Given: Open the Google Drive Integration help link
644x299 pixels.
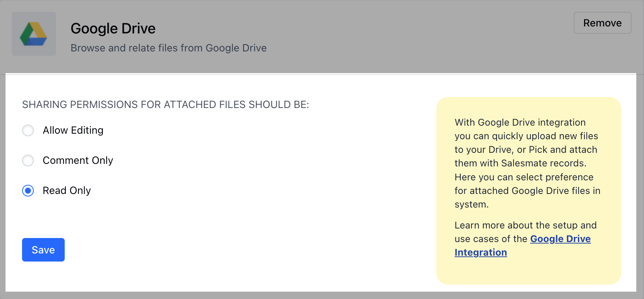Looking at the screenshot, I should (560, 239).
